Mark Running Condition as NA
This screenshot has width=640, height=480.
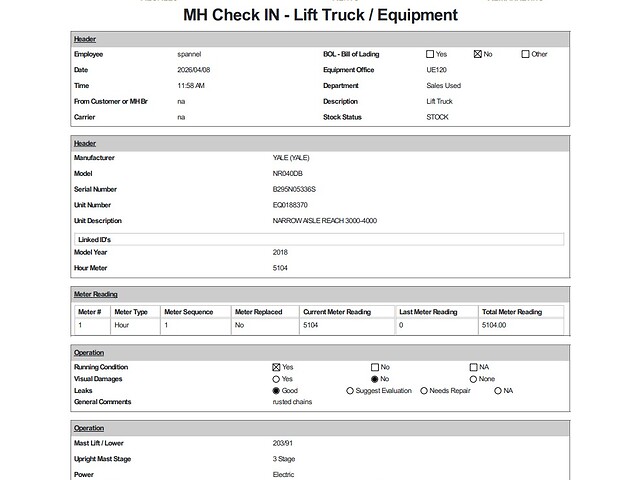click(x=474, y=367)
